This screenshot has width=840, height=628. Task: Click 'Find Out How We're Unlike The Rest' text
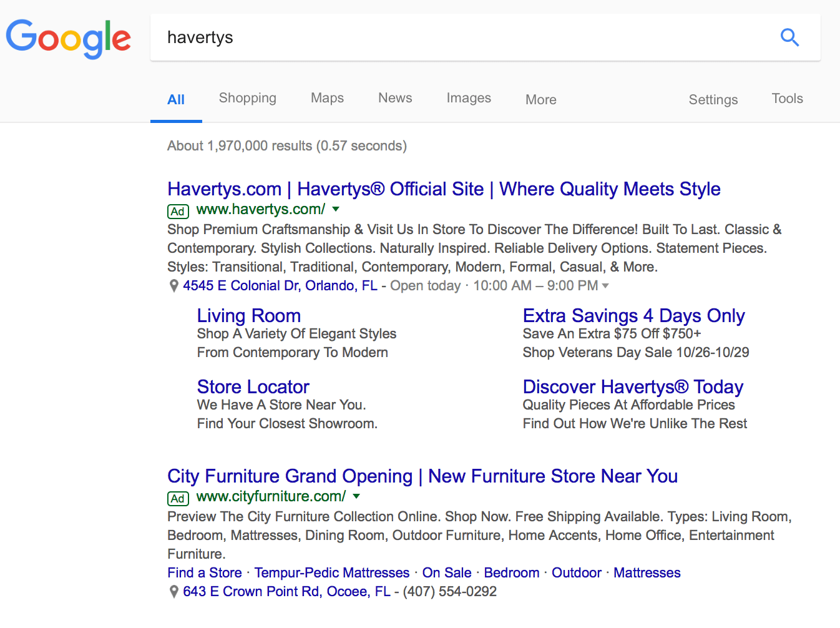point(635,424)
